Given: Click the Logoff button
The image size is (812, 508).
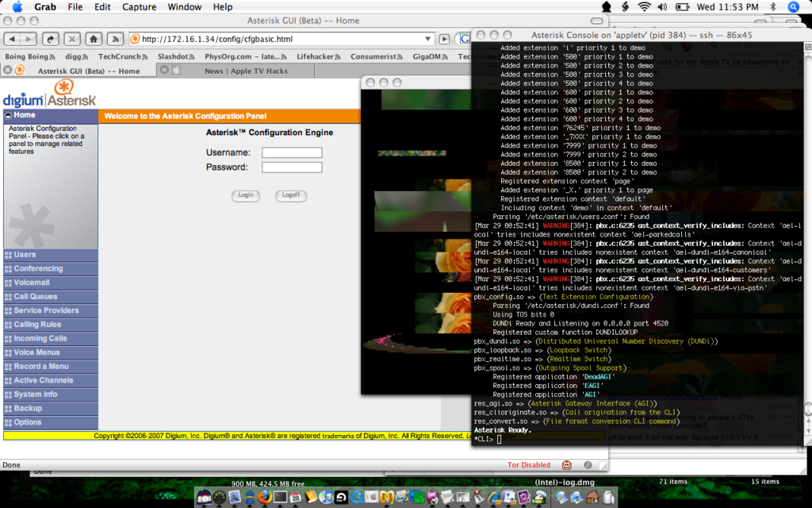Looking at the screenshot, I should pyautogui.click(x=291, y=195).
